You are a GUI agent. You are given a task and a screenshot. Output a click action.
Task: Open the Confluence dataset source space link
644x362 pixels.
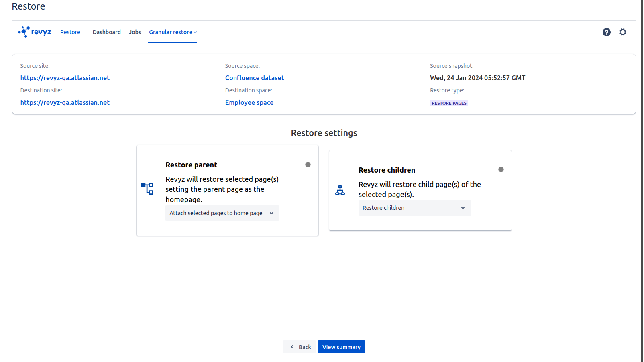(255, 78)
